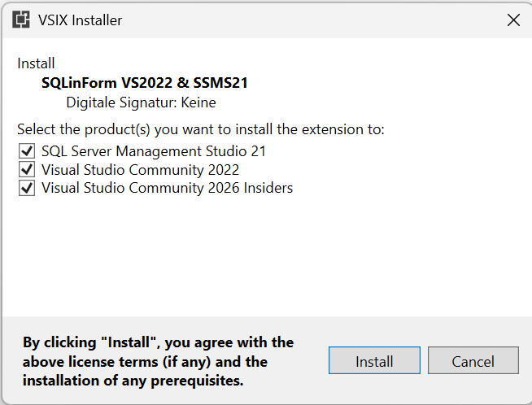Cancel the extension installation

(x=473, y=361)
